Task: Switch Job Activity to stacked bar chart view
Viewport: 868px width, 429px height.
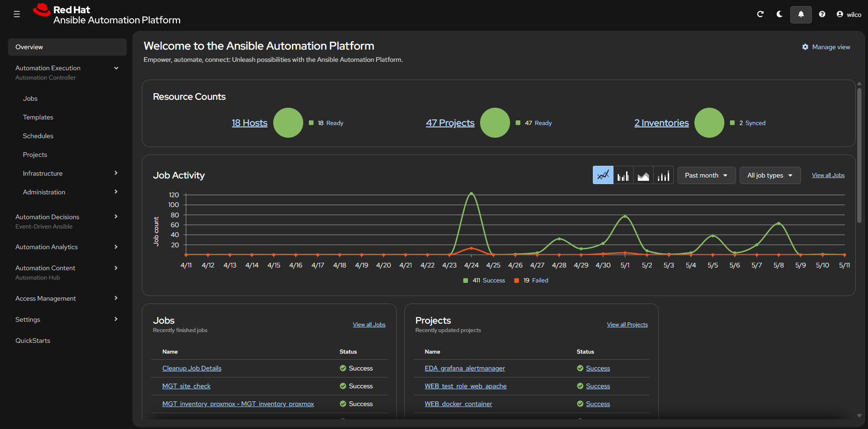Action: (x=664, y=175)
